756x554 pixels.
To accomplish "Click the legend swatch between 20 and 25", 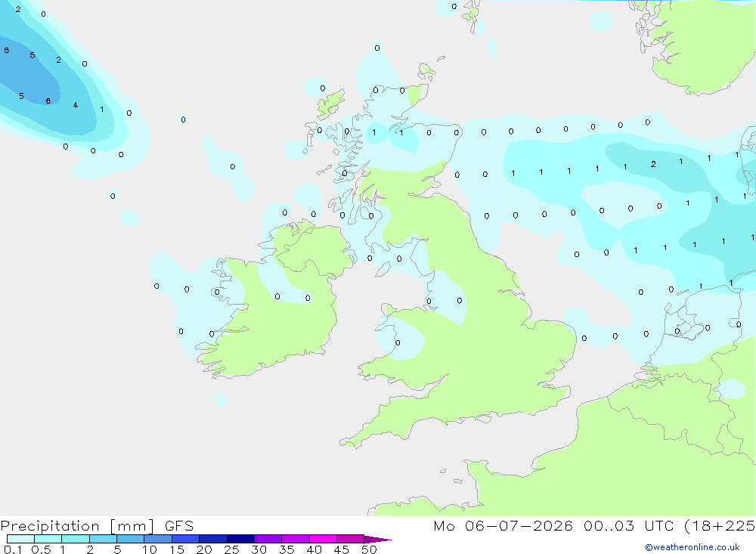I will point(213,539).
